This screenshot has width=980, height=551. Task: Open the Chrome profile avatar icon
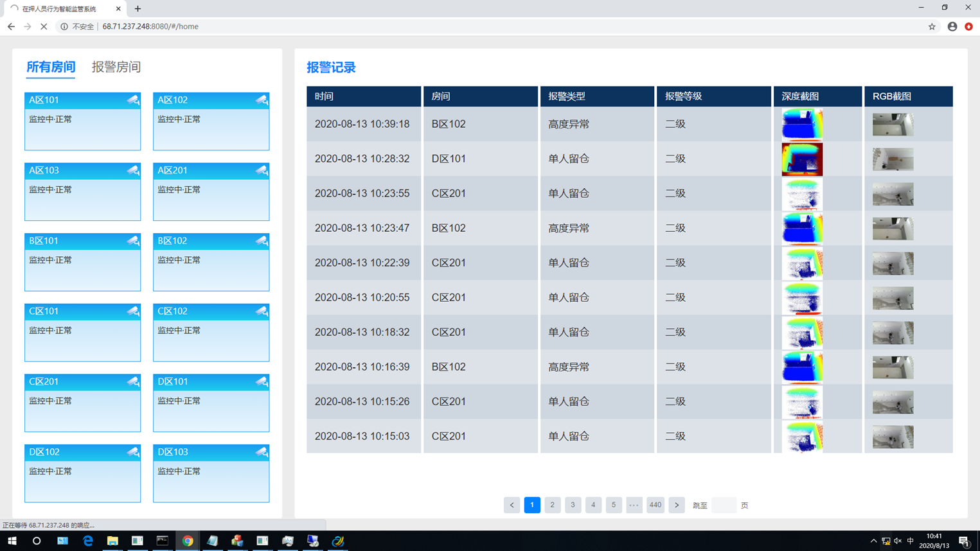(952, 26)
